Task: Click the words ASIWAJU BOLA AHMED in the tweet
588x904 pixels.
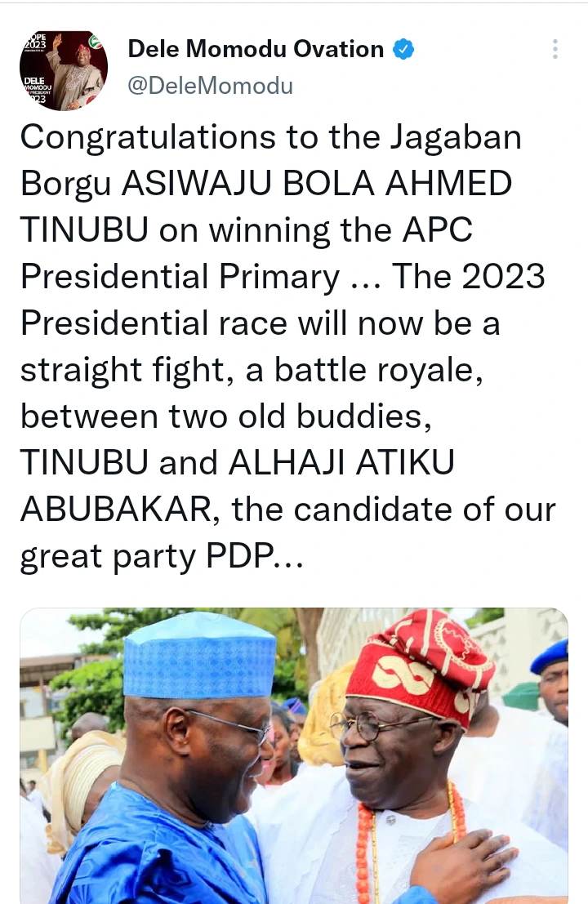Action: (x=317, y=185)
